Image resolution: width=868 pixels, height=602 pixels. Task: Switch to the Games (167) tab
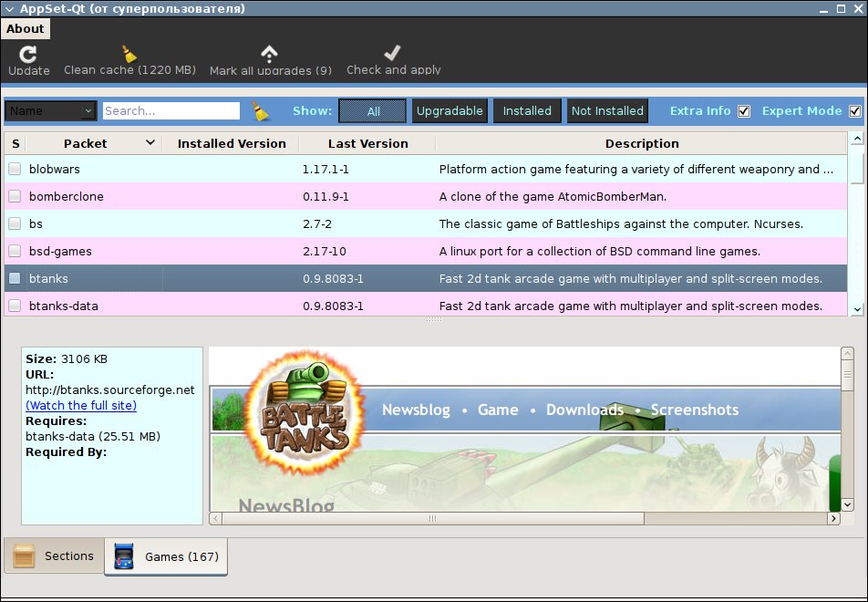tap(166, 556)
